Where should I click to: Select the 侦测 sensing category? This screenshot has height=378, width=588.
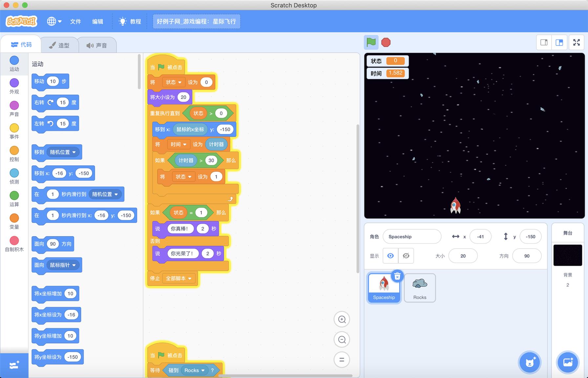pyautogui.click(x=14, y=176)
